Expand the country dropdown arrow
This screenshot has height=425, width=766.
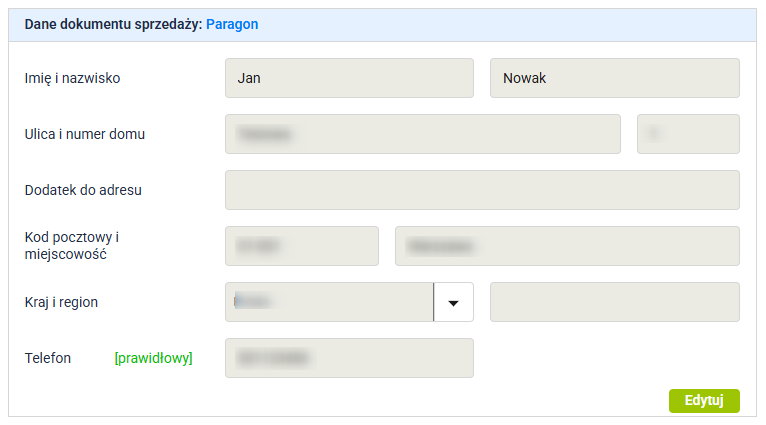tap(453, 302)
